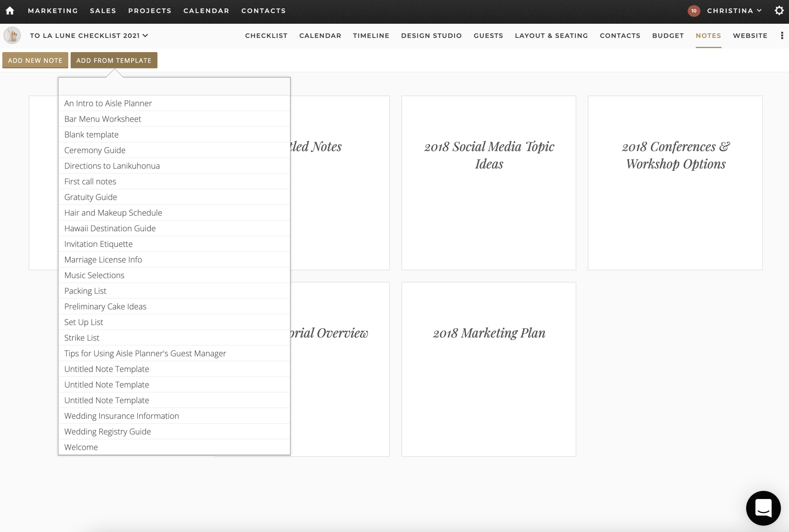
Task: Pick the Blank template option
Action: coord(92,134)
